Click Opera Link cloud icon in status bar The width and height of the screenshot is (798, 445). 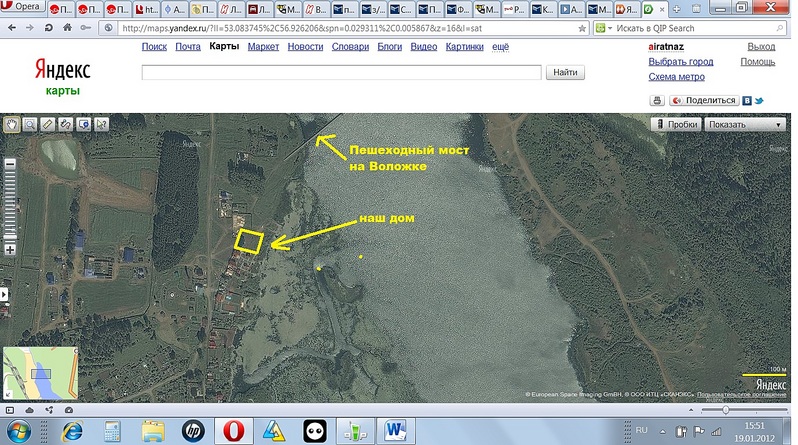coord(30,410)
